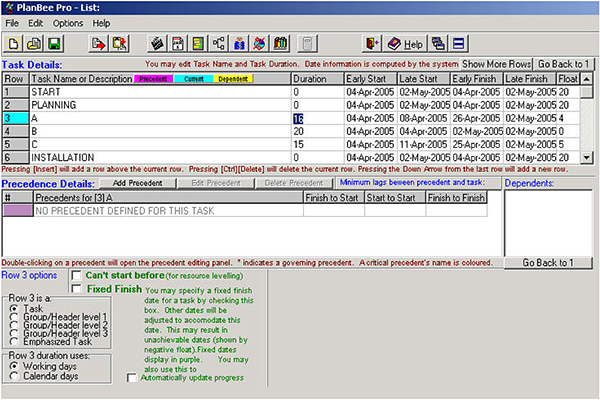Open the Edit menu

tap(36, 23)
